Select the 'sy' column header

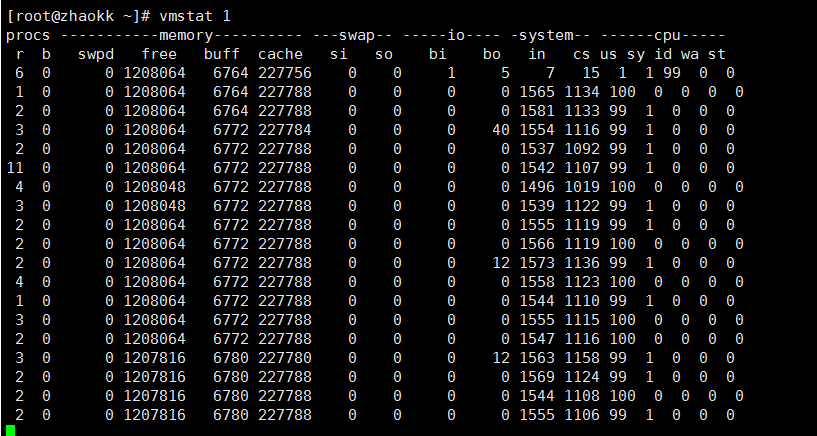(x=636, y=54)
